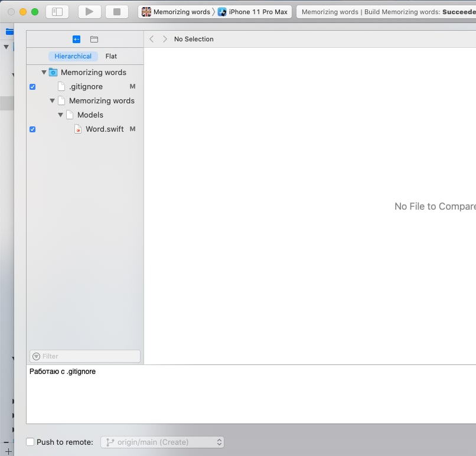Uncheck the .gitignore file checkbox
476x456 pixels.
pyautogui.click(x=32, y=87)
